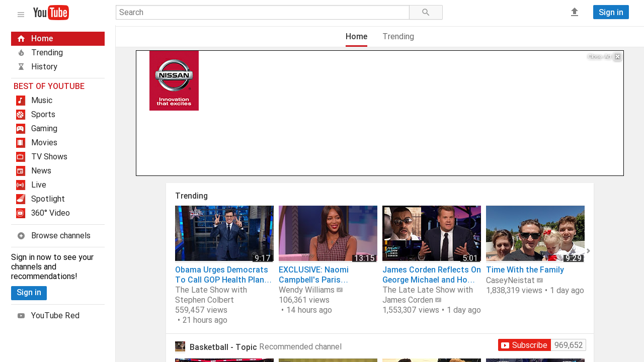Click the 969,652 subscriber count
This screenshot has width=644, height=362.
point(569,345)
